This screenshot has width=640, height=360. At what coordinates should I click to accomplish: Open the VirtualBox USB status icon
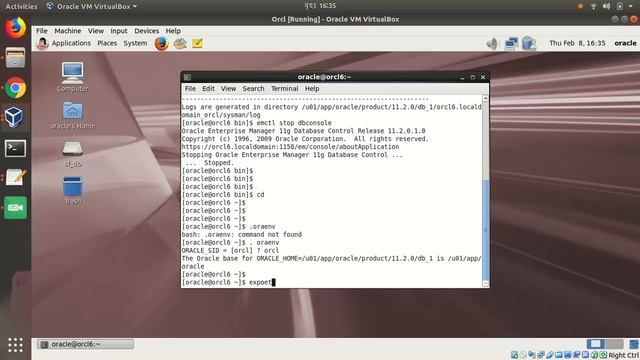[x=550, y=355]
